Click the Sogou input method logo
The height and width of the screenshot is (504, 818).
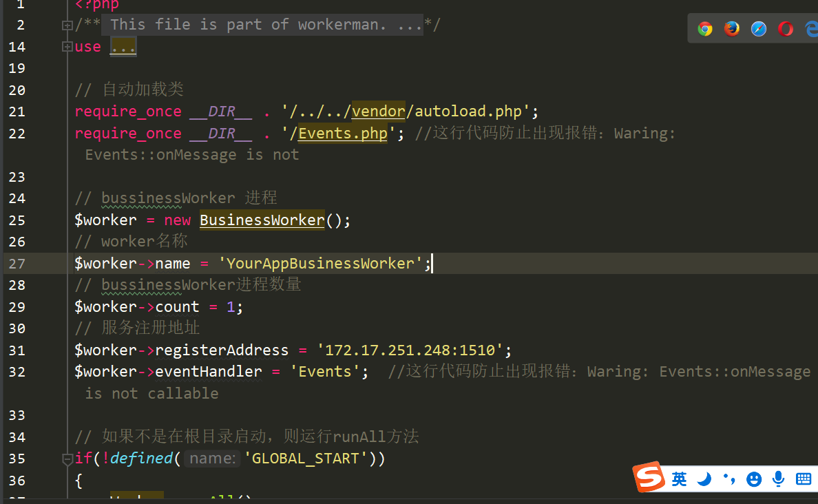[x=649, y=476]
